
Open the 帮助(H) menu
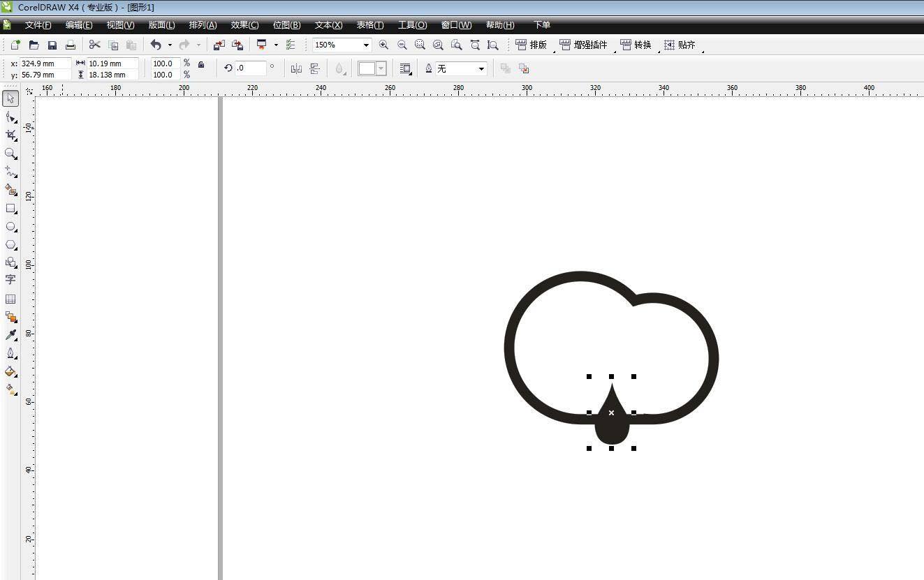[x=500, y=25]
